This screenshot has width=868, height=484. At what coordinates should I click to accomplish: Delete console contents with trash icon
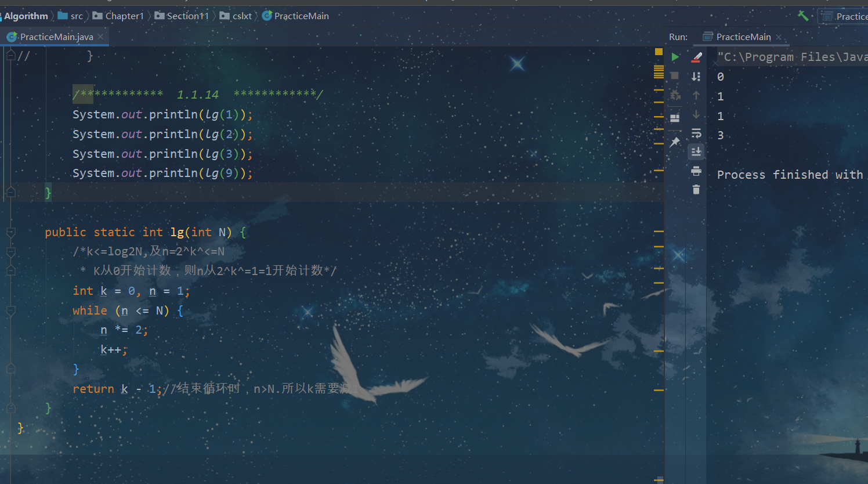click(696, 188)
